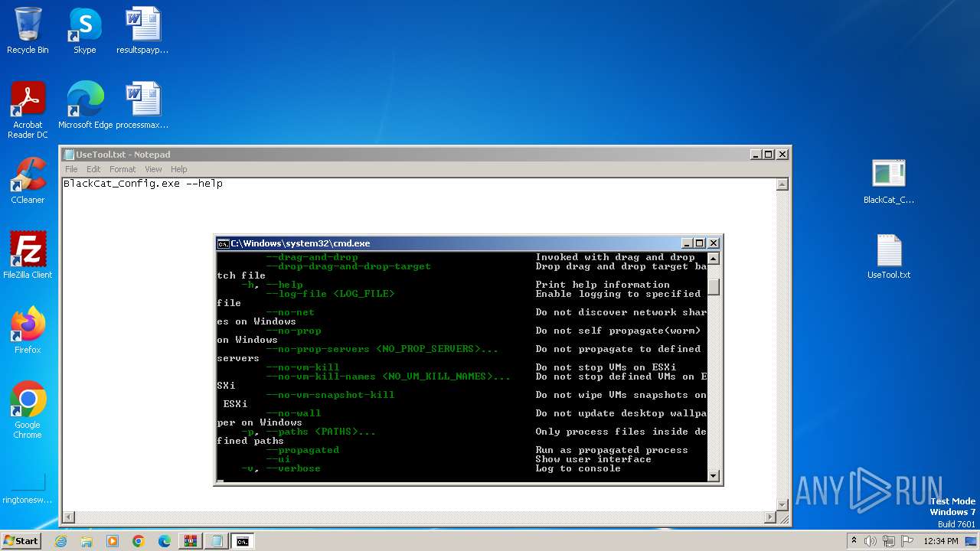The width and height of the screenshot is (980, 551).
Task: Open the Notepad Format menu
Action: click(x=122, y=169)
